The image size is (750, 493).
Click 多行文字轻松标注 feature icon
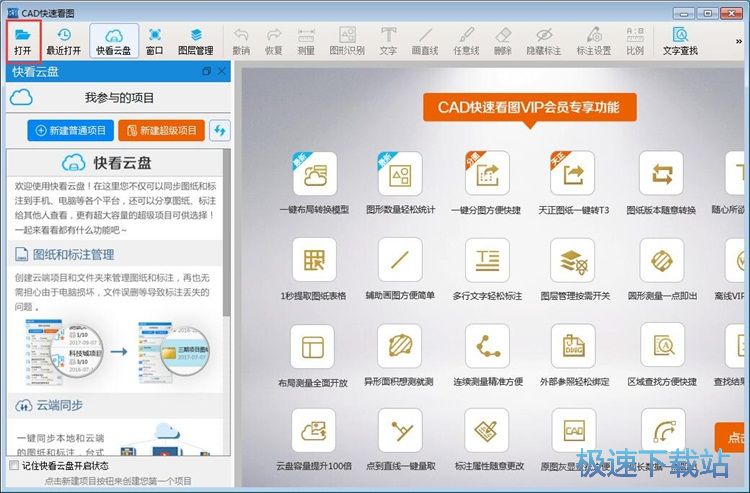click(487, 260)
